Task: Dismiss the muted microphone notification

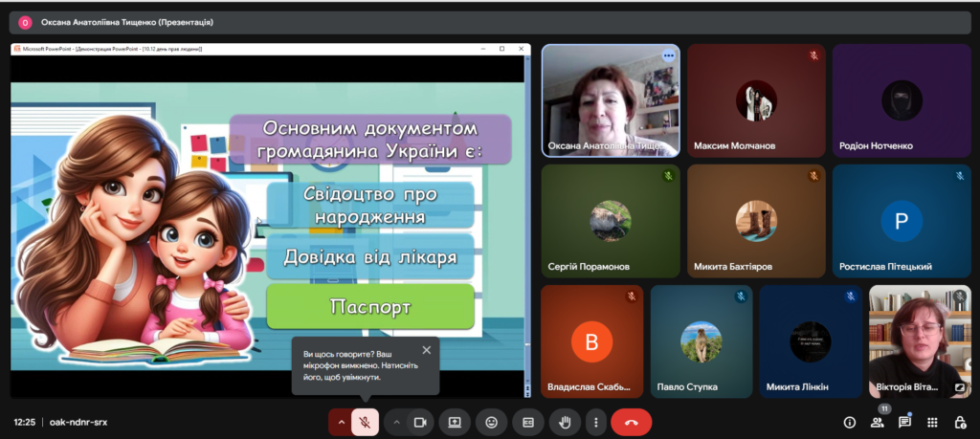Action: click(426, 350)
